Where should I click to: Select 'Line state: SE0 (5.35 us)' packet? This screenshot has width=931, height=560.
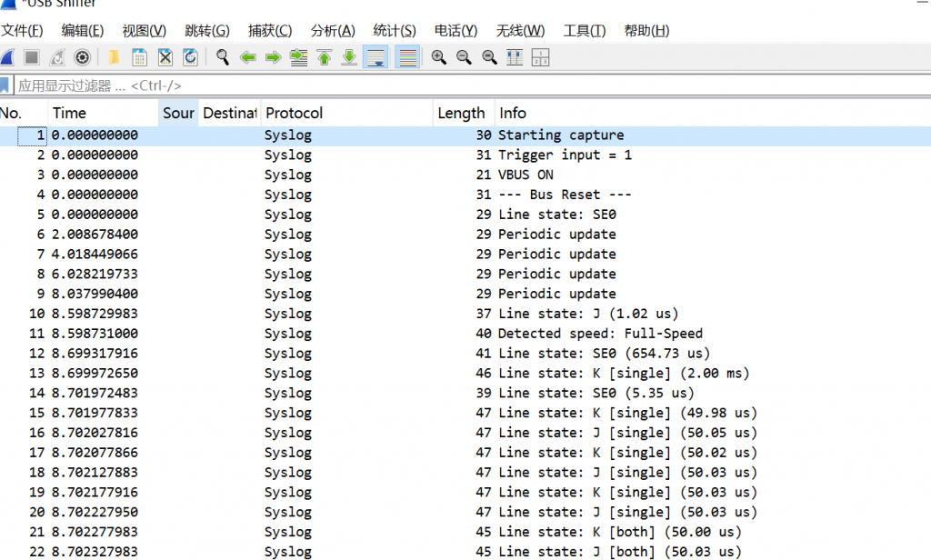pos(465,393)
